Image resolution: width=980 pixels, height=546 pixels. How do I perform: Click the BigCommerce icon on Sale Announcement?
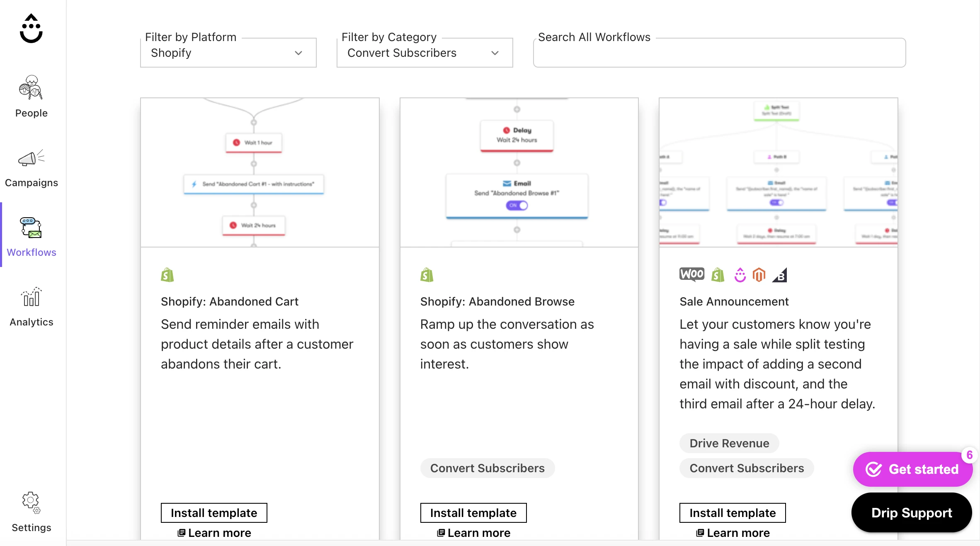[780, 275]
